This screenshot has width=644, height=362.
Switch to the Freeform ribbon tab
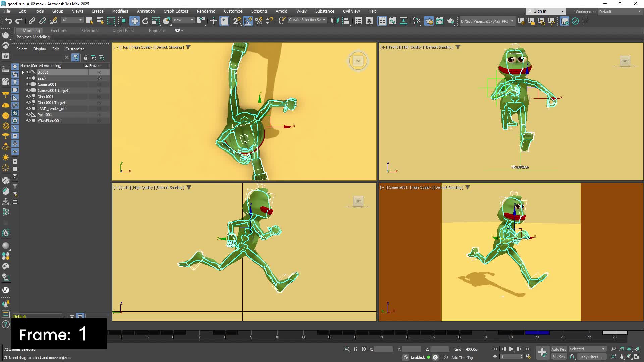click(x=59, y=31)
